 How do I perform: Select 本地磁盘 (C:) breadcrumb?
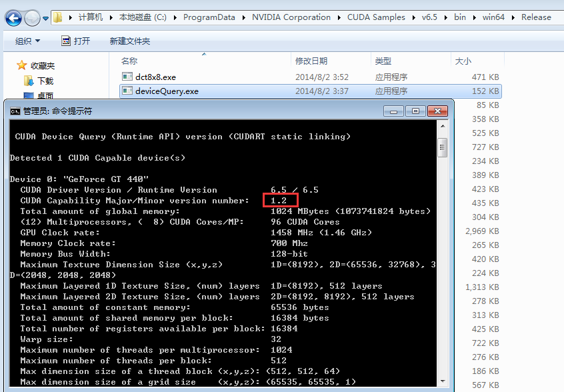(143, 17)
